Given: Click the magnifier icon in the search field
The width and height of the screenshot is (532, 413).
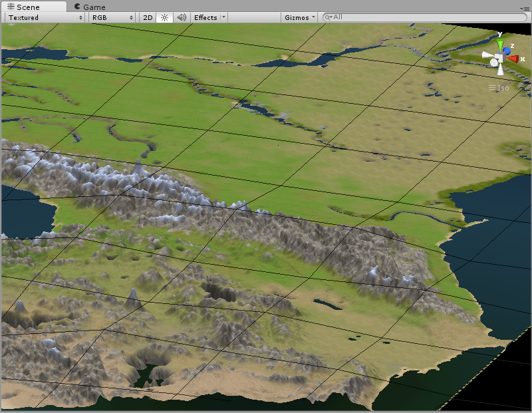Looking at the screenshot, I should click(327, 18).
